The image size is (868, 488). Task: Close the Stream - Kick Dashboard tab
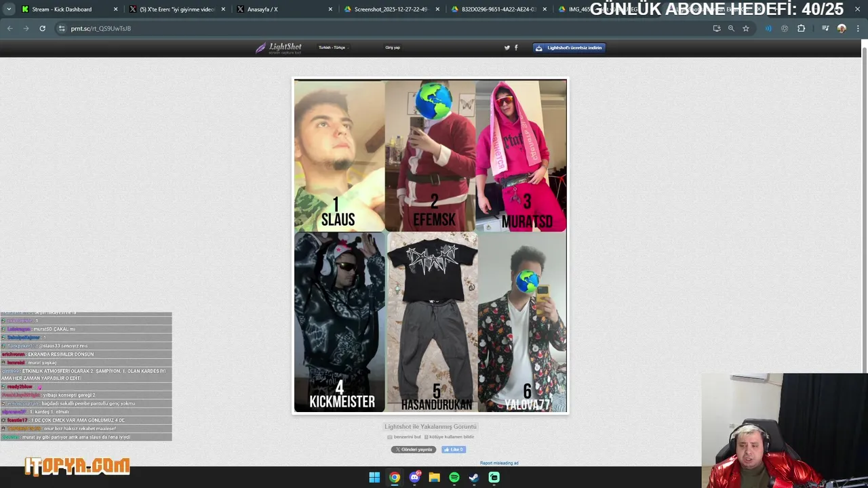click(x=115, y=9)
